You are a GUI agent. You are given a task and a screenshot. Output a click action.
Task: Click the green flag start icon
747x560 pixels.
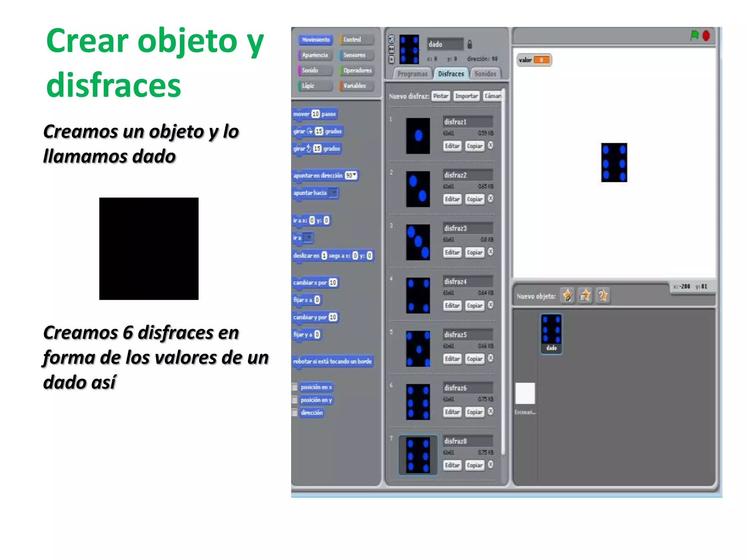[694, 35]
